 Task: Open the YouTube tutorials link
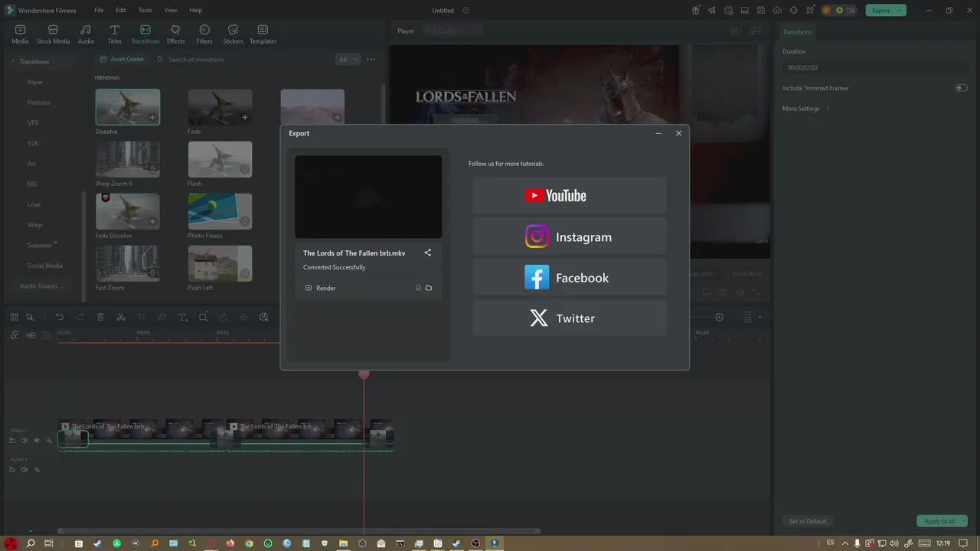tap(569, 196)
